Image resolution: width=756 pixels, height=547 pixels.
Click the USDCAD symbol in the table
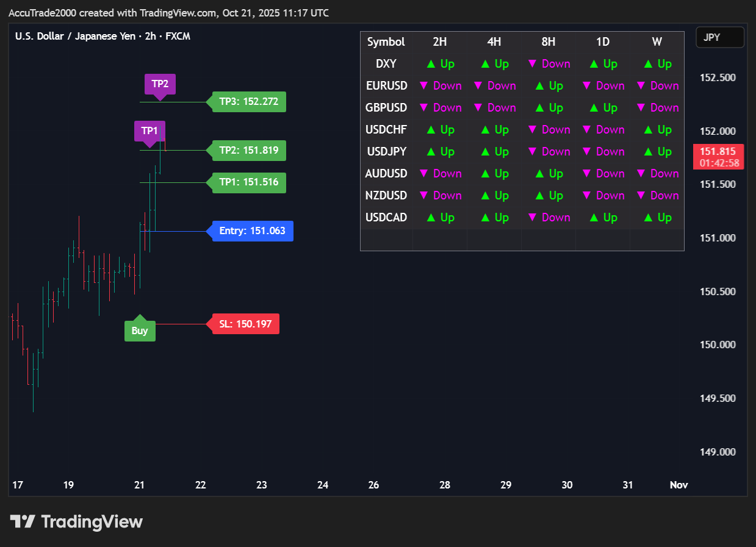386,218
